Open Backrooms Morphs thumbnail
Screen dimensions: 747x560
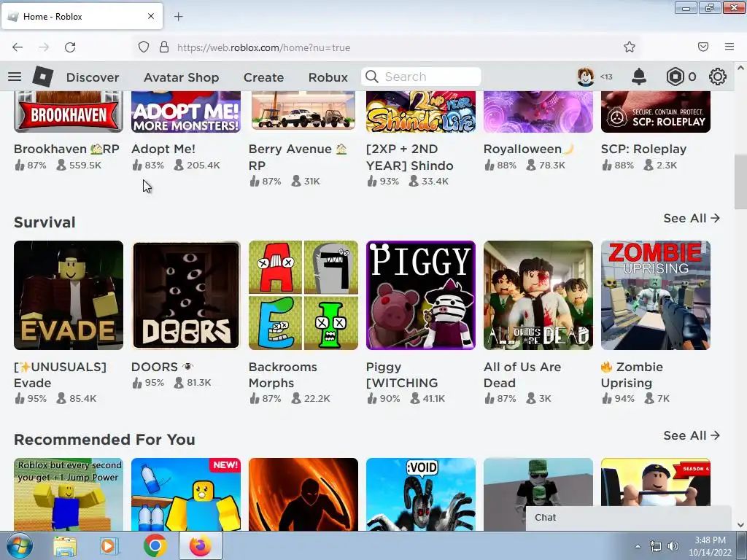pos(303,295)
